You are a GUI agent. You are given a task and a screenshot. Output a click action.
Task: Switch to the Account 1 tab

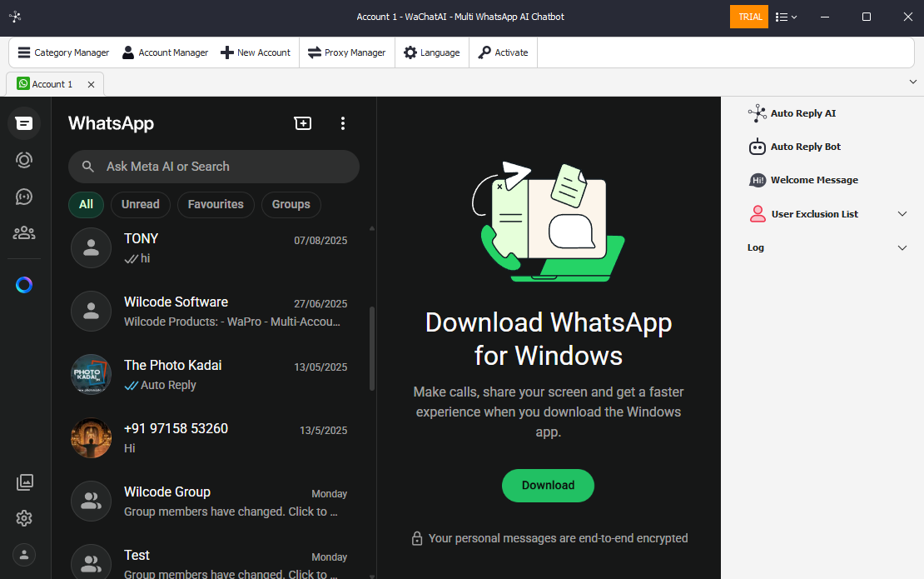tap(50, 83)
